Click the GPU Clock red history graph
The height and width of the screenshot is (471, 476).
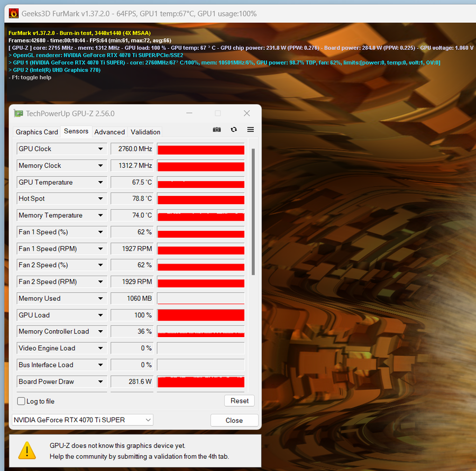201,149
